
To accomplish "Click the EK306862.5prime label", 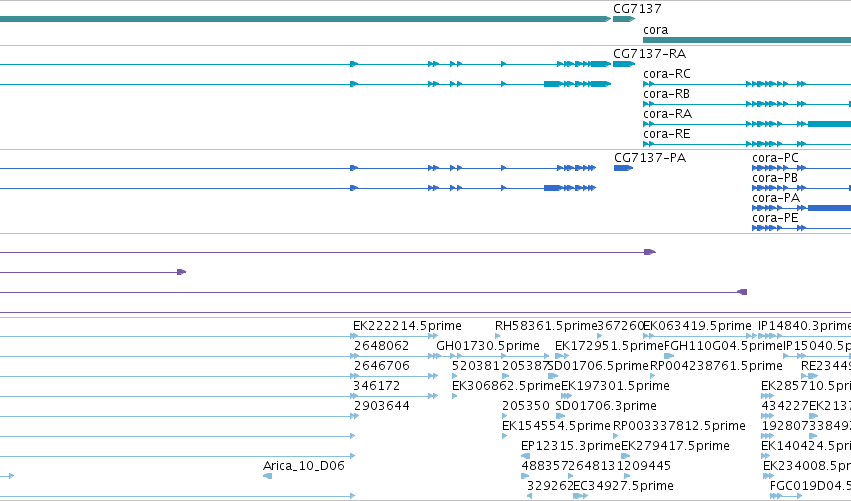I will pos(506,386).
